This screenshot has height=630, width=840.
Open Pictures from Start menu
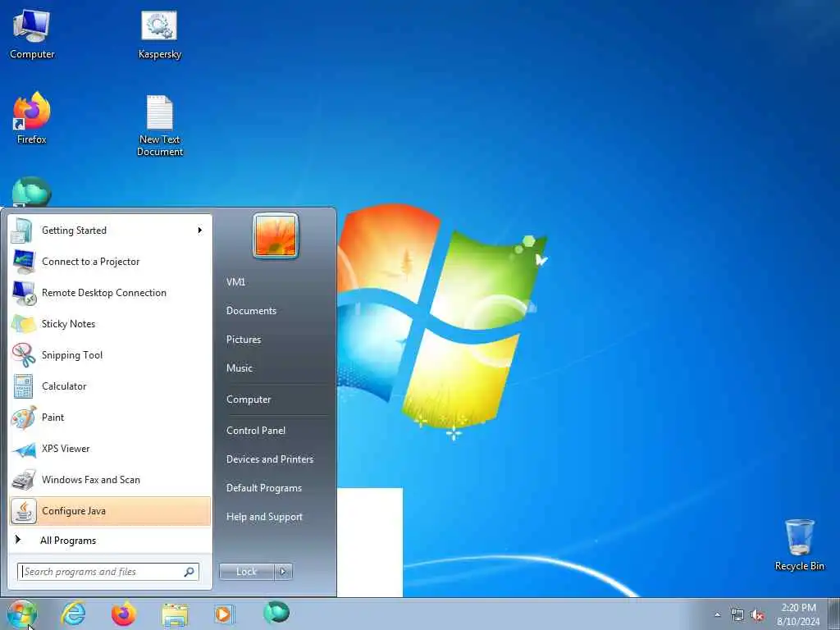[x=244, y=340]
